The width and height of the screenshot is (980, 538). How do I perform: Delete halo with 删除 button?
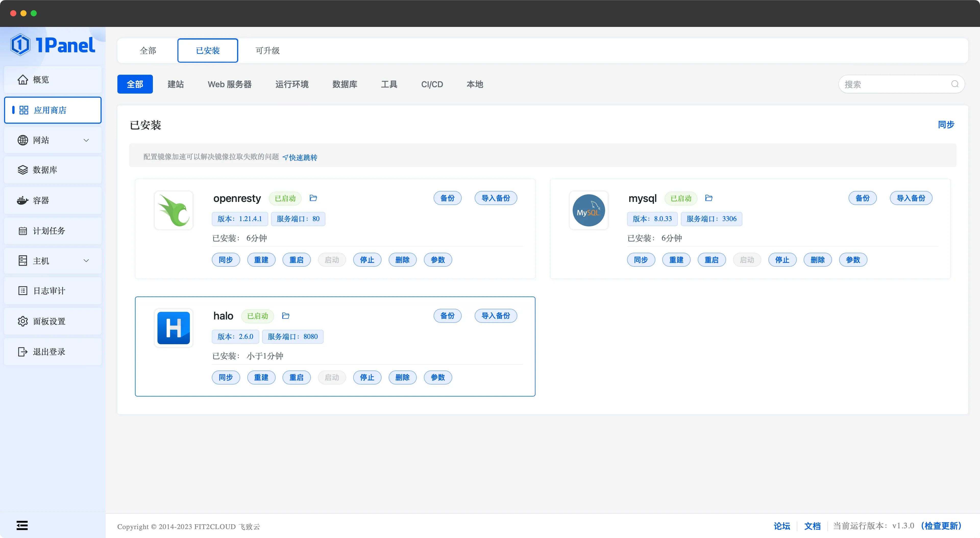click(x=402, y=378)
